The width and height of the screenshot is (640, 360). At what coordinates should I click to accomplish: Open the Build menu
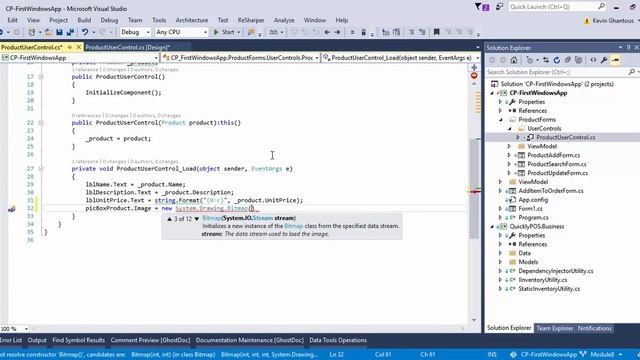pos(84,20)
